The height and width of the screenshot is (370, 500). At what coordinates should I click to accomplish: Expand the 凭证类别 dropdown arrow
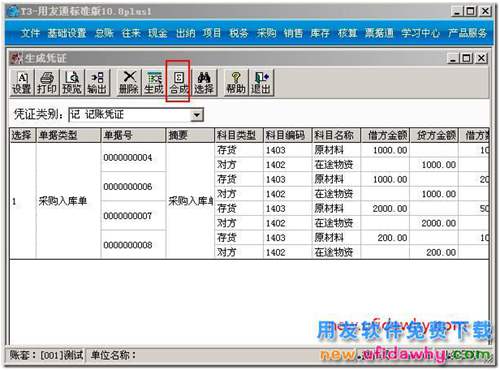tap(197, 115)
